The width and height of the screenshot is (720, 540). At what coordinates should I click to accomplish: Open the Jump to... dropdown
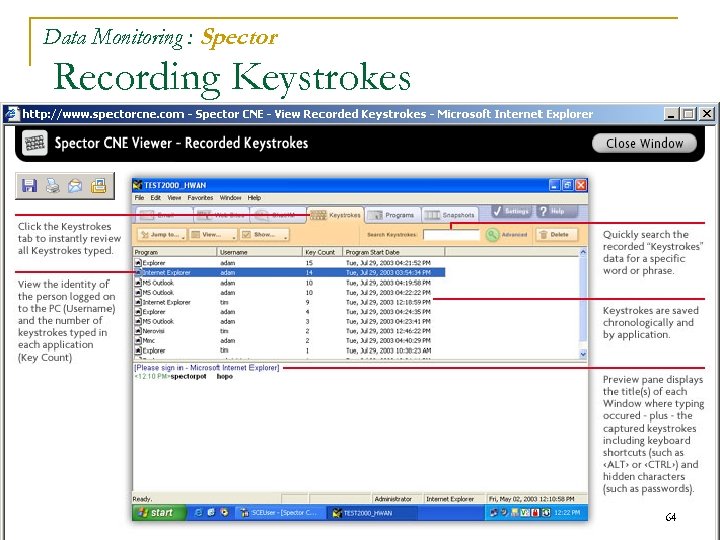(x=162, y=235)
